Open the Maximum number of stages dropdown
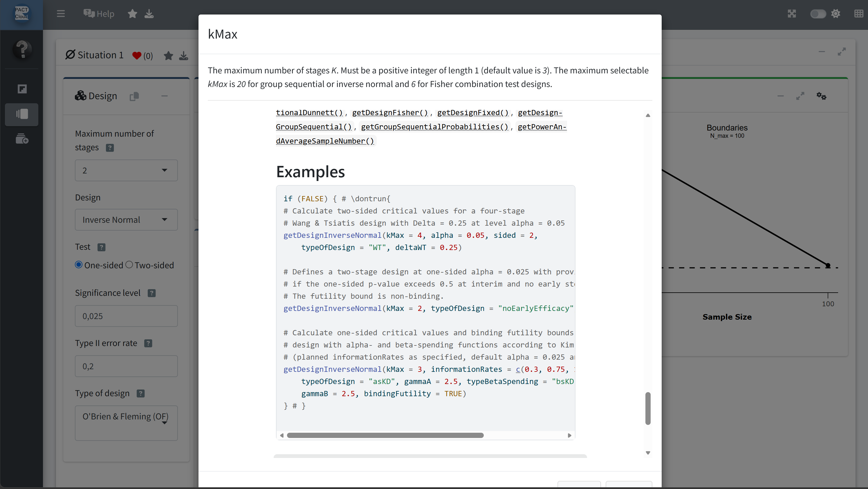The image size is (868, 489). pyautogui.click(x=126, y=171)
